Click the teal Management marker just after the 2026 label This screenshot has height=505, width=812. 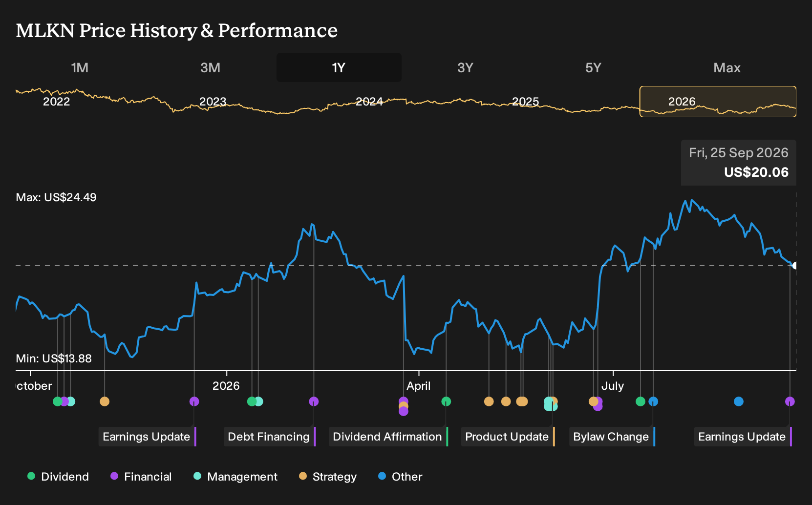tap(259, 401)
